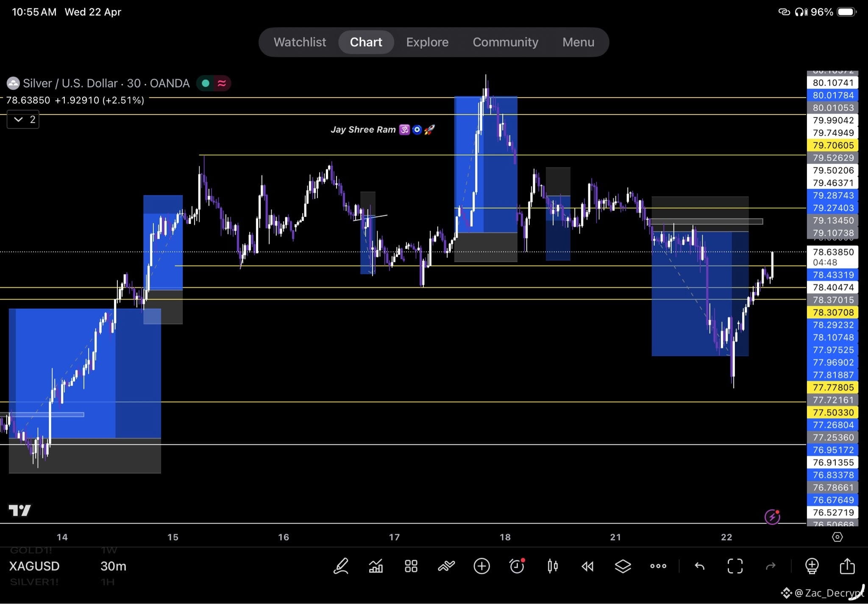The height and width of the screenshot is (604, 868).
Task: Tap the pink wave data status icon
Action: click(x=222, y=83)
